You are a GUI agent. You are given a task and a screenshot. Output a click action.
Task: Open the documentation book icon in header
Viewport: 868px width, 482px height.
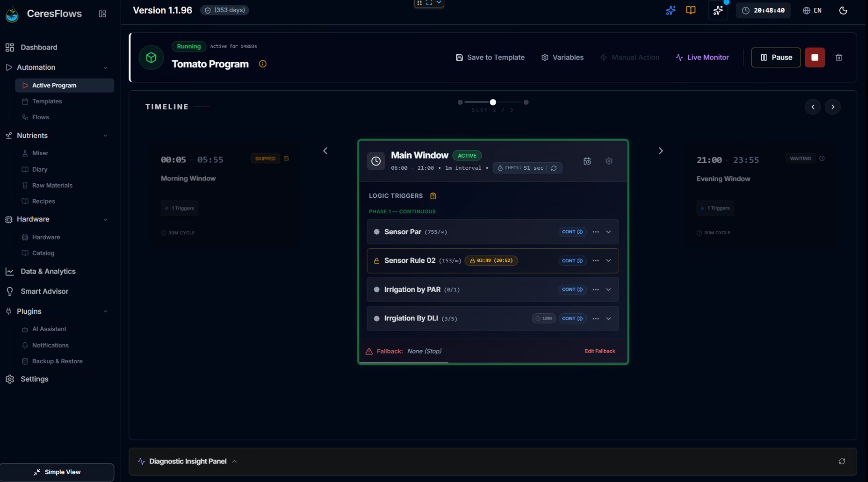tap(691, 10)
